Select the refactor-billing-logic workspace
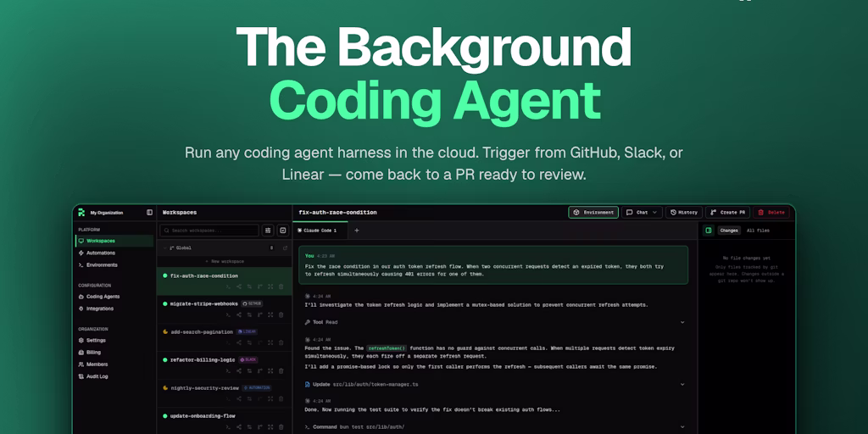Image resolution: width=868 pixels, height=434 pixels. point(224,366)
